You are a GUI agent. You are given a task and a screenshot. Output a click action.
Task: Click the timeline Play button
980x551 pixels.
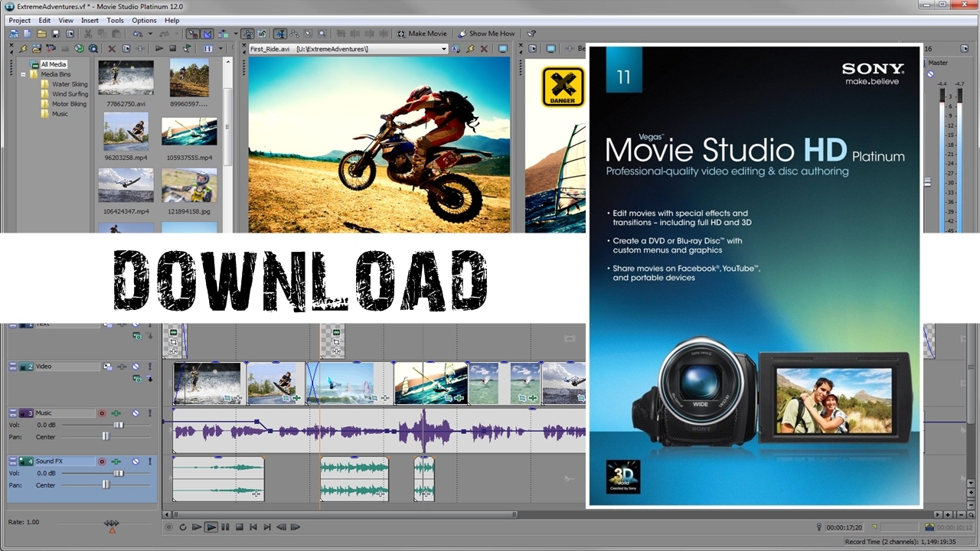(x=211, y=527)
